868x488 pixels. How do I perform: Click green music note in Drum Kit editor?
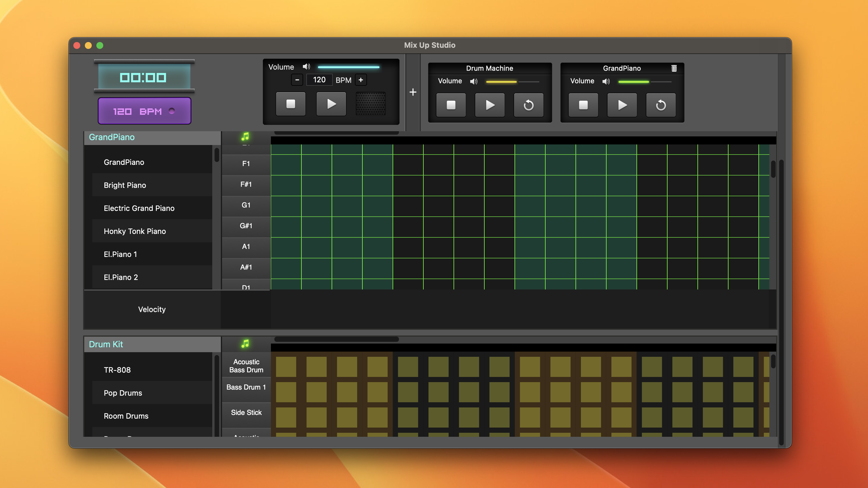point(245,344)
